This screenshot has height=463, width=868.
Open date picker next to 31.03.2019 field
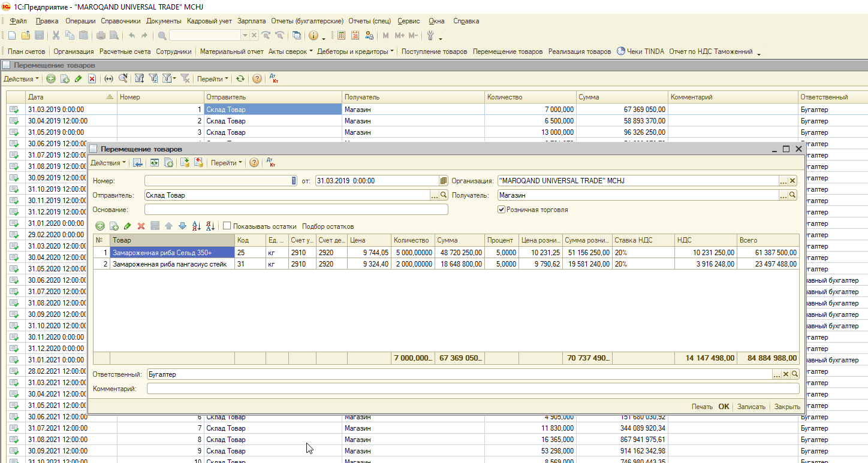(444, 180)
